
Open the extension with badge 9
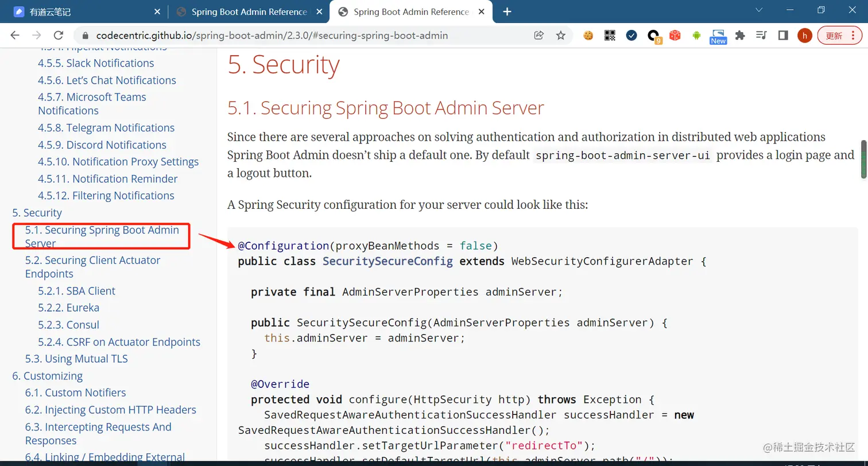[654, 37]
